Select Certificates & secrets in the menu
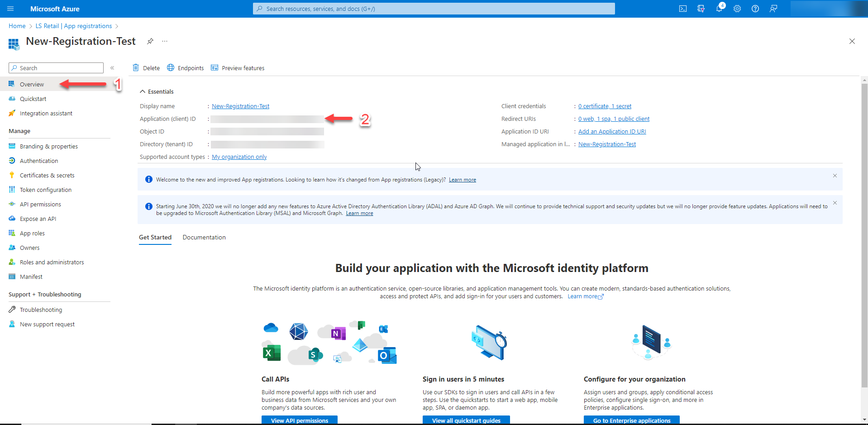 click(47, 175)
